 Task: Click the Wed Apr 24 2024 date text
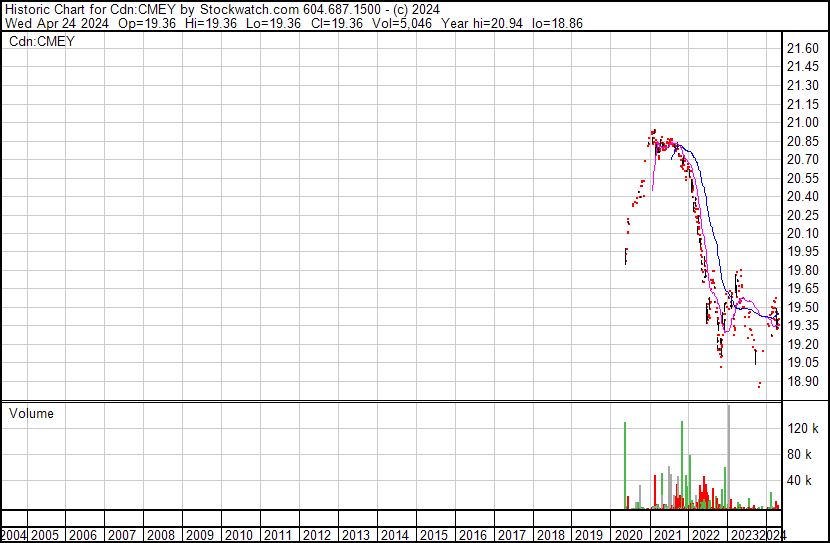click(57, 23)
